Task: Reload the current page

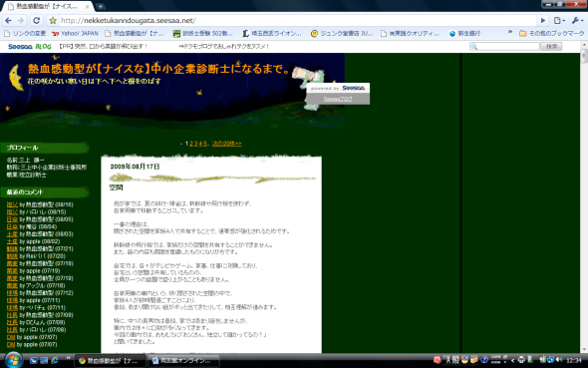Action: [36, 20]
